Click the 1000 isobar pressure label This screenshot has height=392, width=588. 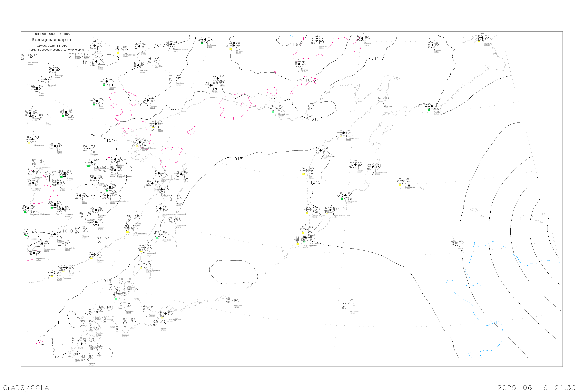pyautogui.click(x=297, y=45)
